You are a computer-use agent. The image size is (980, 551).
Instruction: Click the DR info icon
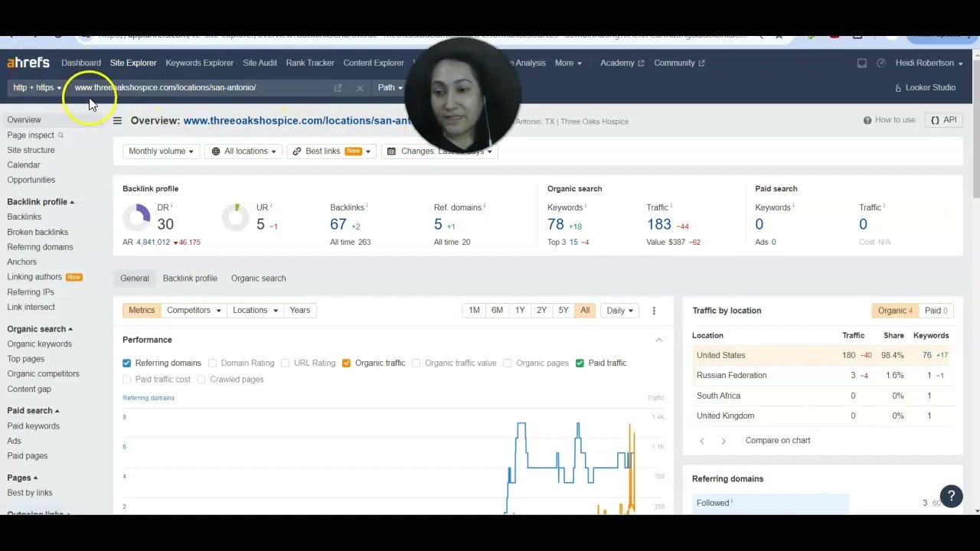(171, 206)
